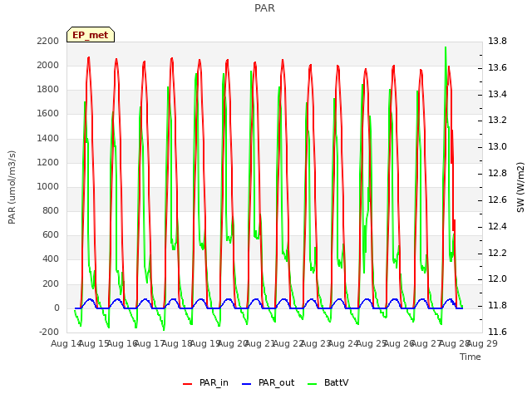Image resolution: width=532 pixels, height=399 pixels.
Task: Click the Time axis label
Action: pyautogui.click(x=470, y=357)
